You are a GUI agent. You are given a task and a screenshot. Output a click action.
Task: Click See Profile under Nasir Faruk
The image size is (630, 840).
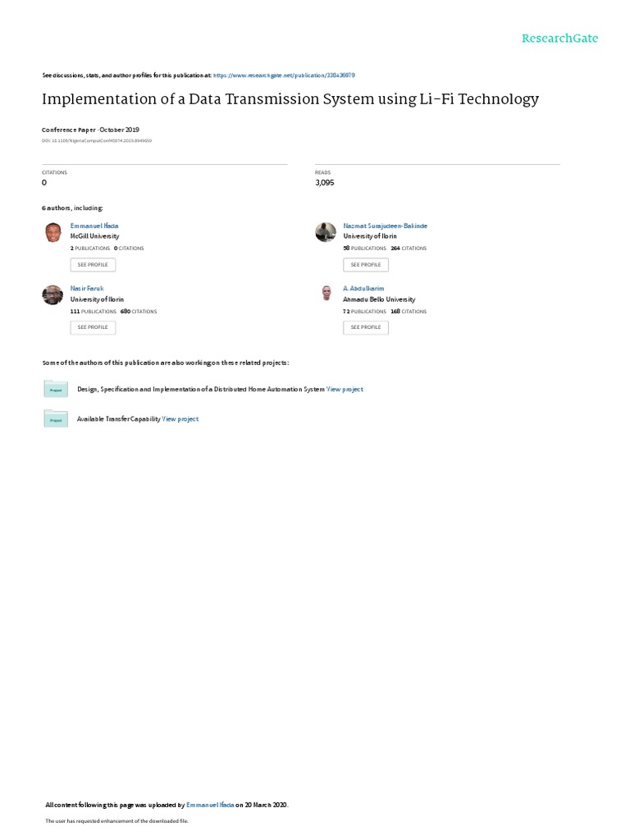point(93,327)
